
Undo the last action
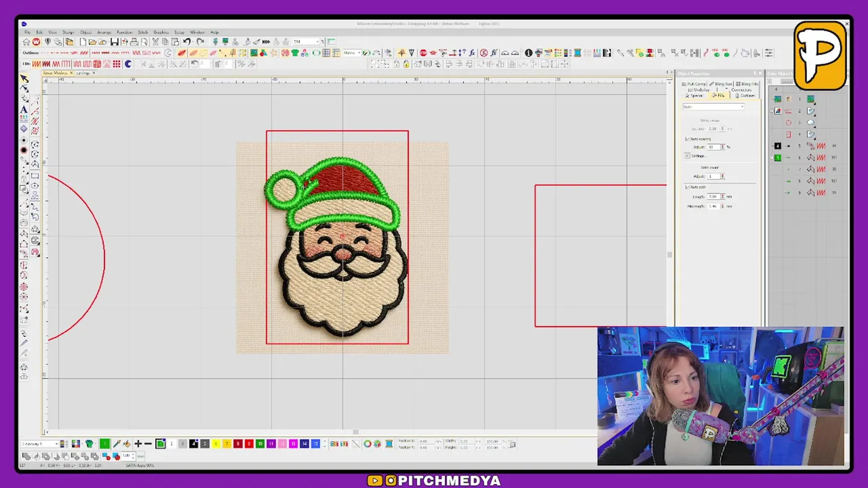(186, 42)
